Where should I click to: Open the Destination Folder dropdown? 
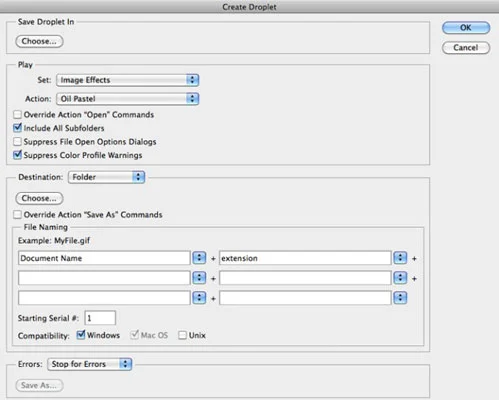(x=106, y=177)
